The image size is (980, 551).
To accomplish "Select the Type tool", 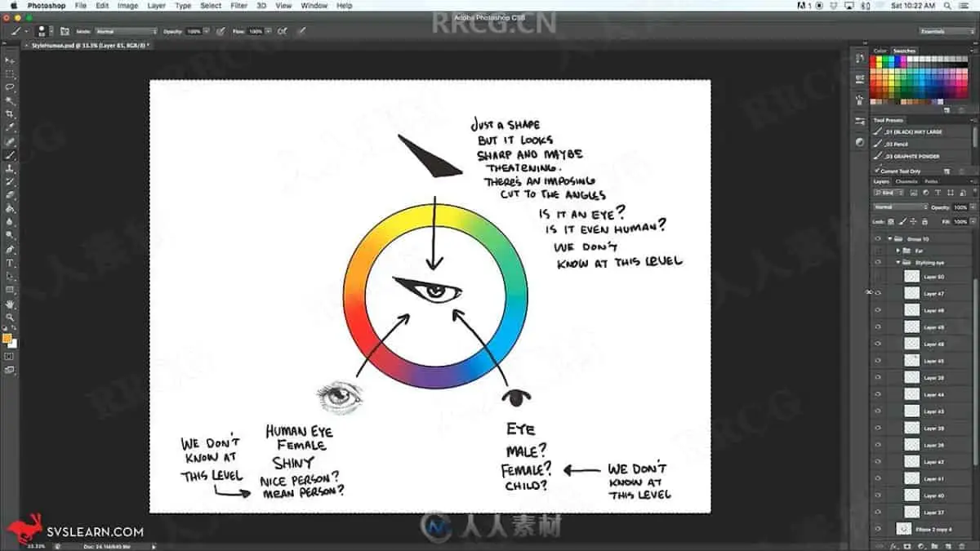I will tap(10, 263).
